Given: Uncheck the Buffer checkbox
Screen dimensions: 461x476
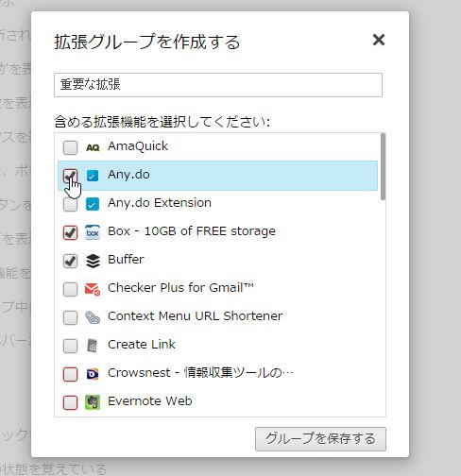Looking at the screenshot, I should pyautogui.click(x=70, y=261).
